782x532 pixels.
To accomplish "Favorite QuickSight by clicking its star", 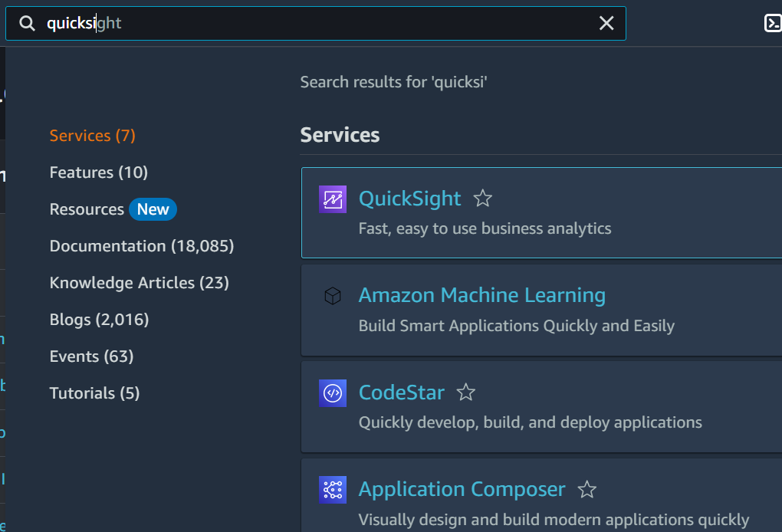I will tap(482, 198).
